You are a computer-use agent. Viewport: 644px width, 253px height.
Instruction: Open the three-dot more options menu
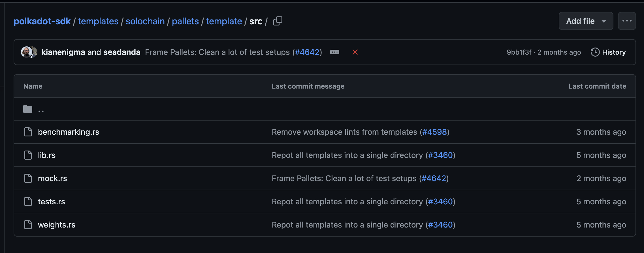[627, 21]
